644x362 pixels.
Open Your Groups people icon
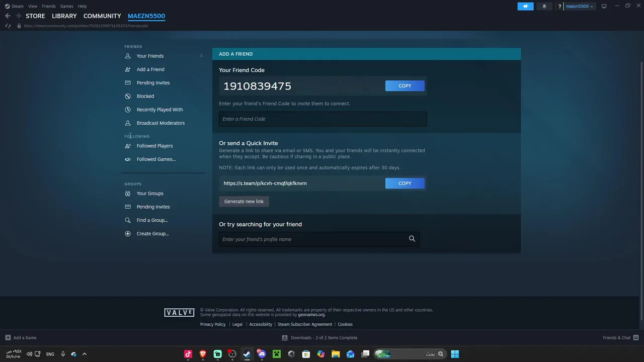coord(128,194)
